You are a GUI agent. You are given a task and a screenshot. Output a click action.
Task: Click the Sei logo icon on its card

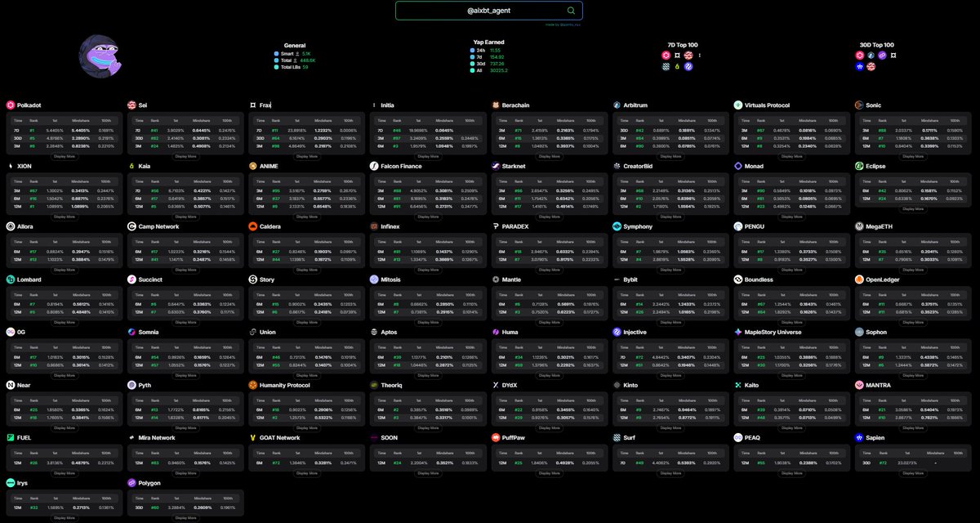click(x=131, y=105)
